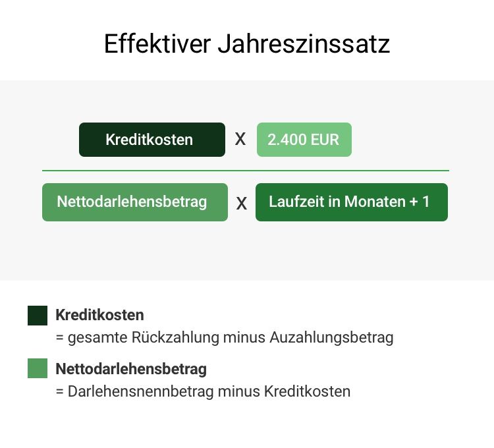Viewport: 494px width, 448px height.
Task: Pick the light green Nettodarlehensbetrag legend swatch
Action: (38, 368)
